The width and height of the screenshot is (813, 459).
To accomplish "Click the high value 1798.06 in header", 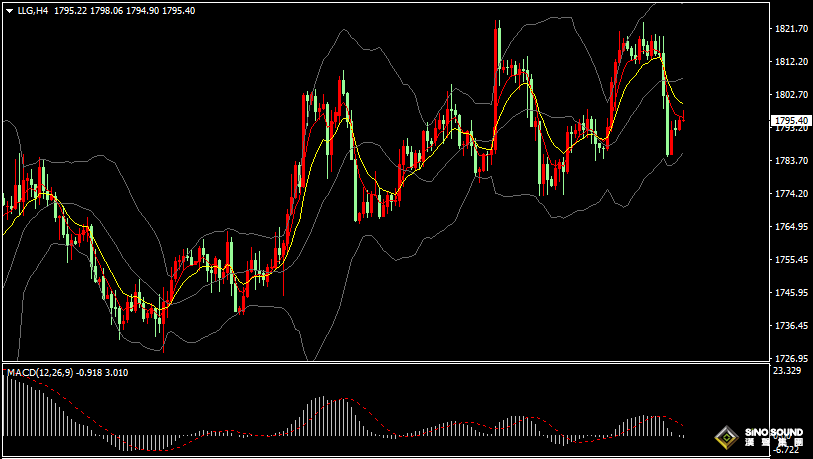I will 106,10.
